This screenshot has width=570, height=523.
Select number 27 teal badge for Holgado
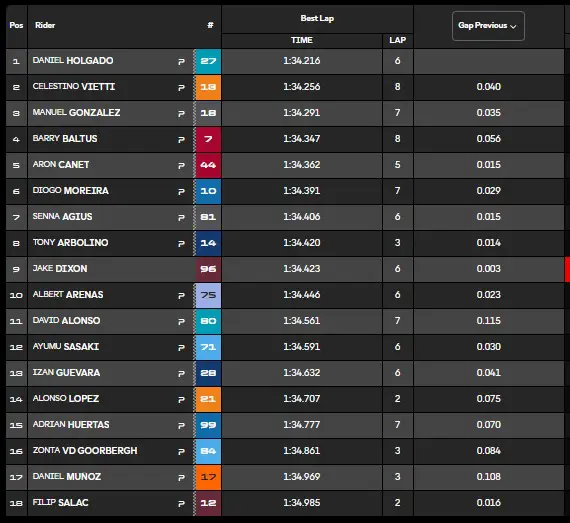[x=208, y=61]
